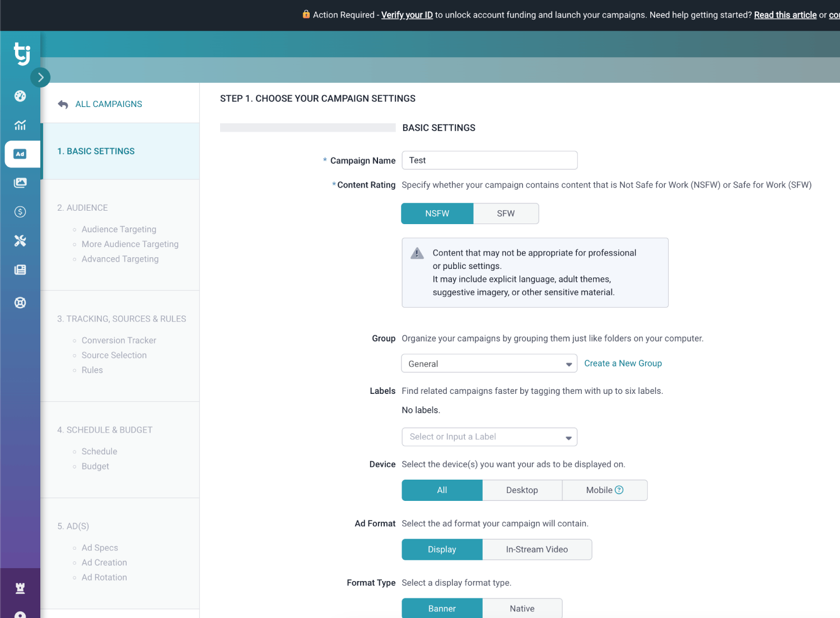Click the Campaign Name input field
The height and width of the screenshot is (618, 840).
pos(489,160)
